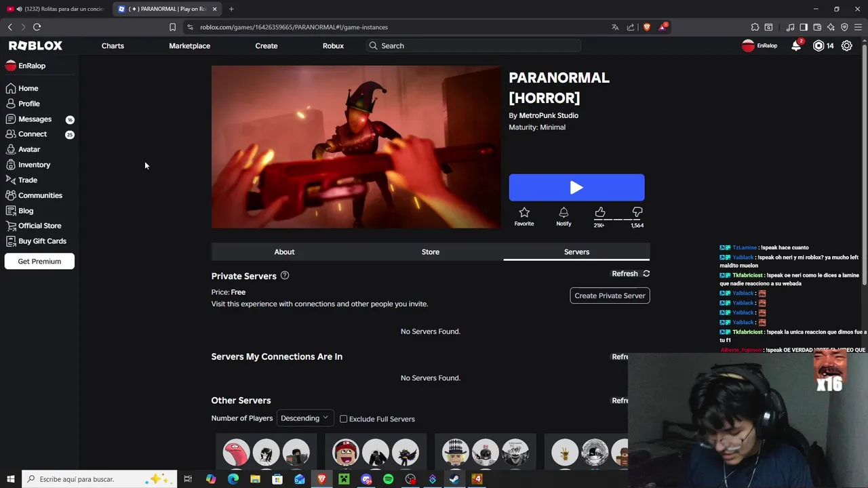Refresh the Private Servers list
Viewport: 868px width, 488px height.
tap(631, 274)
